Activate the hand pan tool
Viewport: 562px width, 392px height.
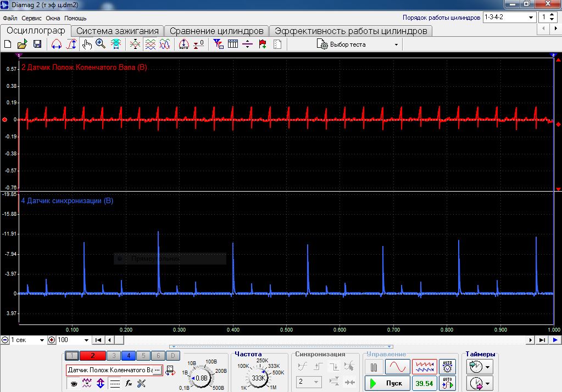click(x=86, y=44)
